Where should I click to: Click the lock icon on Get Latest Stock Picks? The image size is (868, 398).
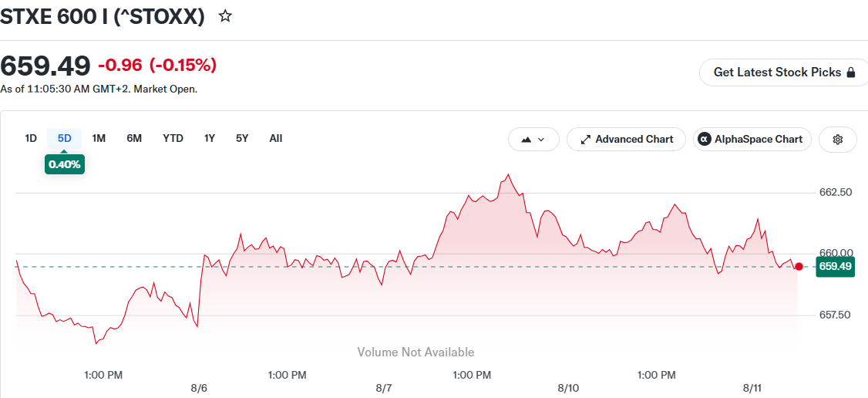[851, 73]
